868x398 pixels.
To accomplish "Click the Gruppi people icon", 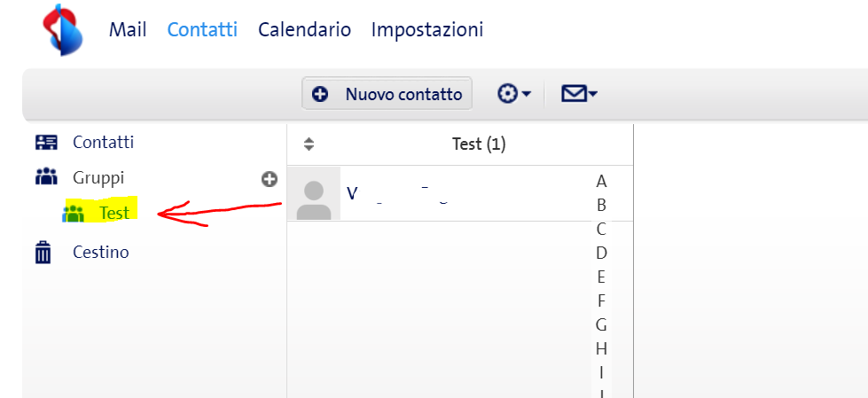I will point(45,177).
